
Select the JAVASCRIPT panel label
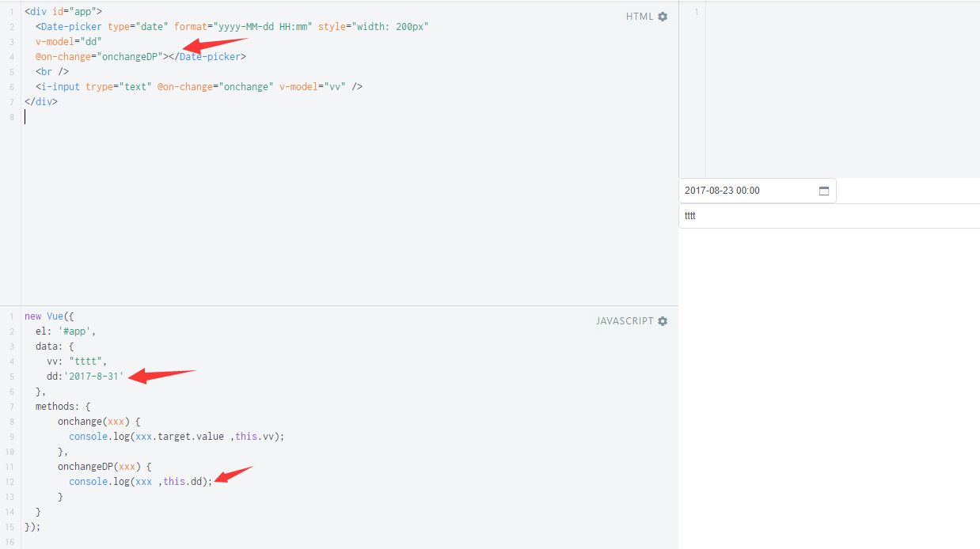(x=623, y=321)
